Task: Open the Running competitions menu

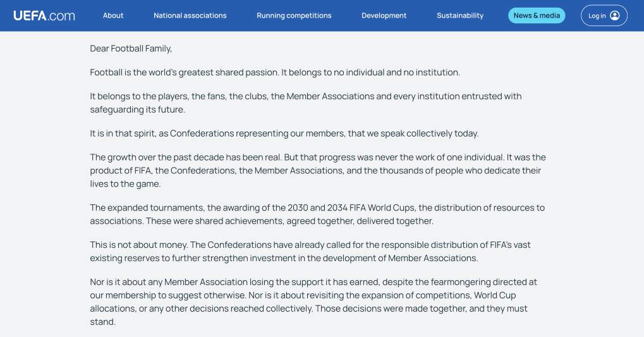Action: [x=294, y=16]
